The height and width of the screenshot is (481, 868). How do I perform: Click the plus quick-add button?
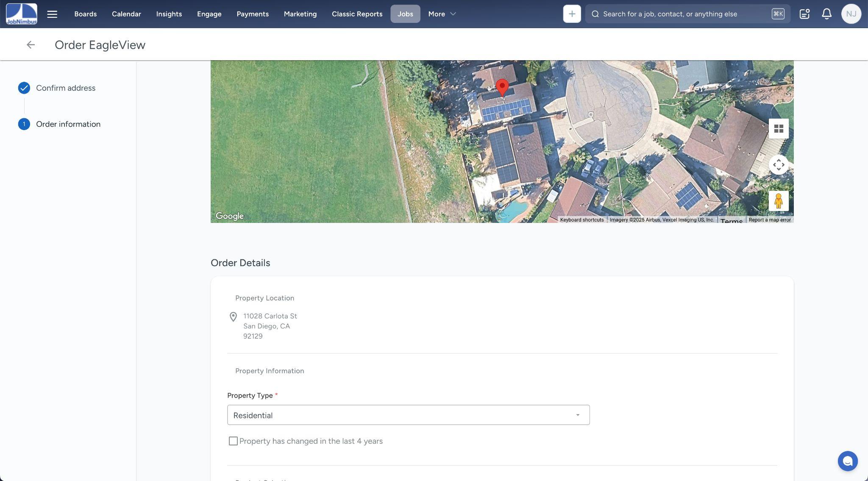point(572,14)
